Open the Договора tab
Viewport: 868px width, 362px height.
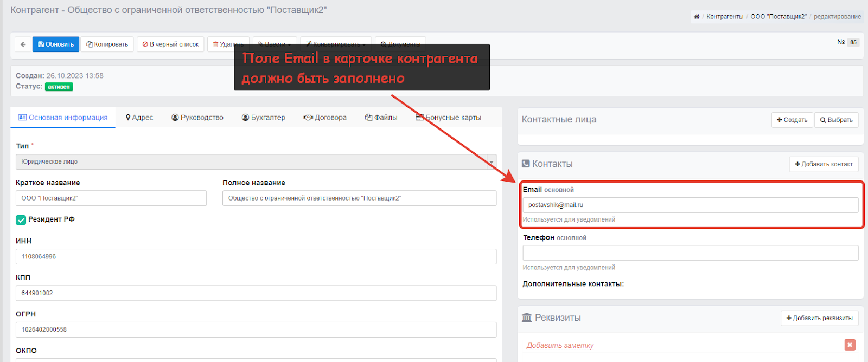pyautogui.click(x=325, y=118)
